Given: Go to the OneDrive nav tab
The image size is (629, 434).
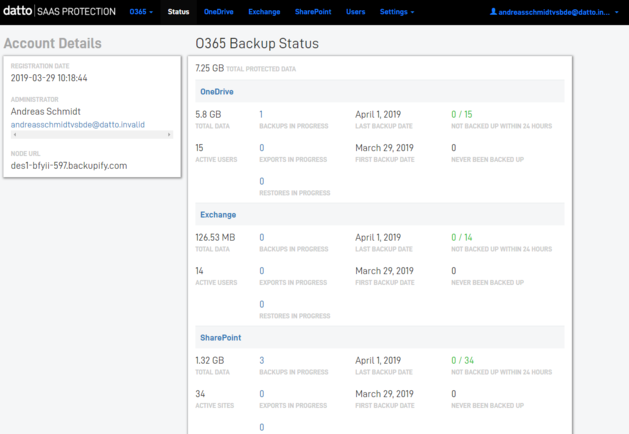Looking at the screenshot, I should pos(219,12).
